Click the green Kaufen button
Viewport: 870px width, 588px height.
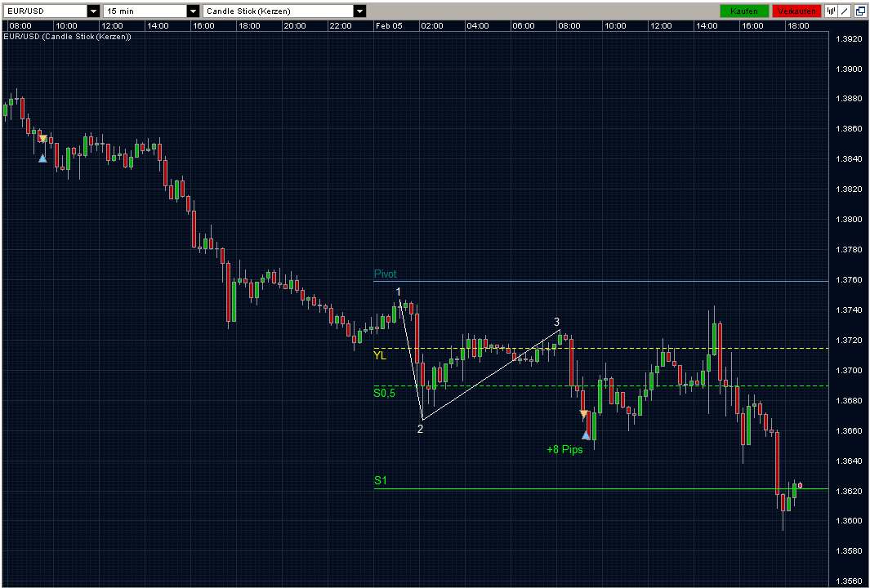click(x=744, y=11)
